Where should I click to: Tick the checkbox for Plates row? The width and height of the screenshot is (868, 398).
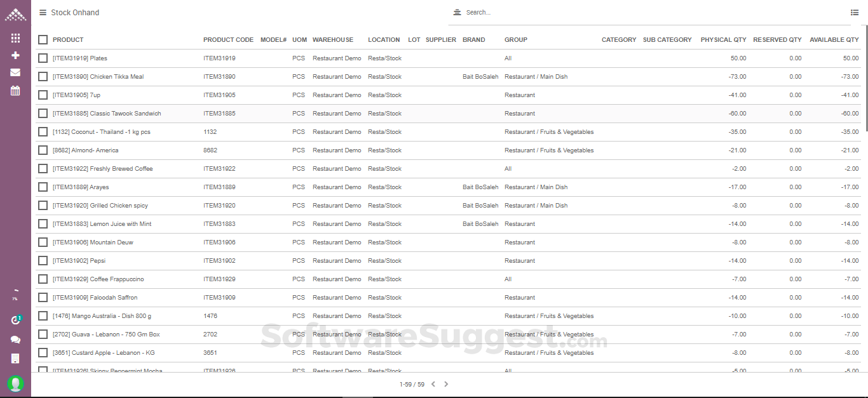(43, 58)
